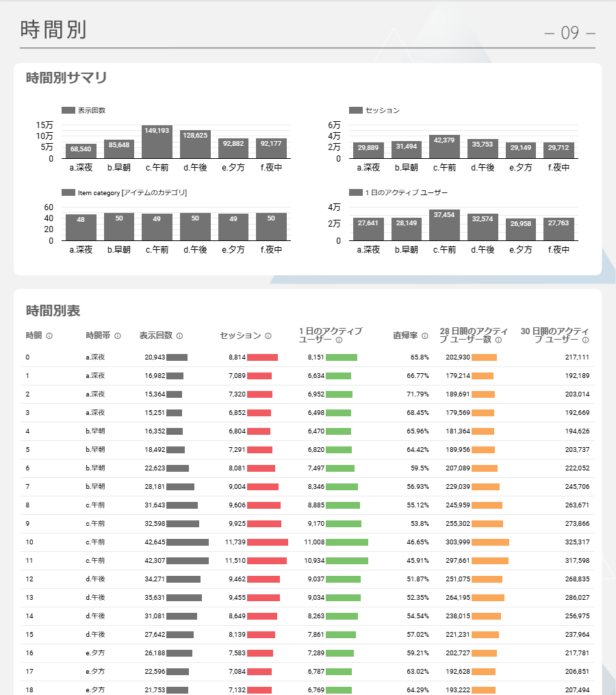The image size is (616, 695).
Task: Select the 68,540 bar in 表示回数 chart
Action: [81, 151]
